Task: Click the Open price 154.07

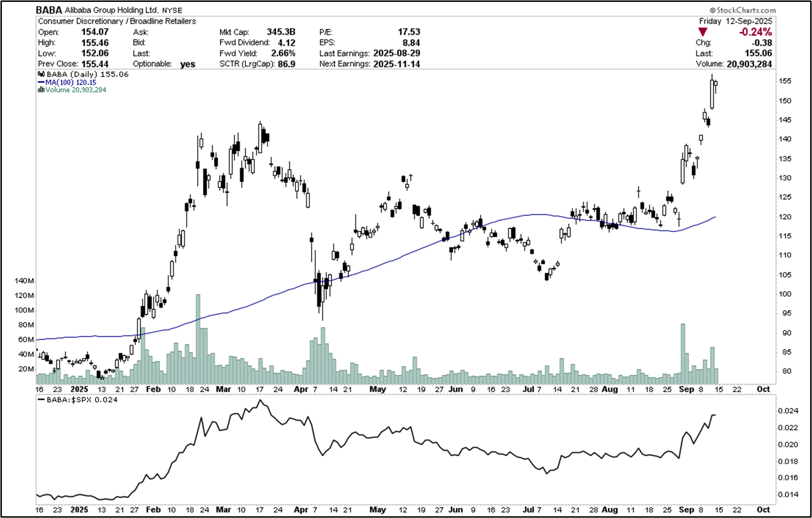Action: click(x=95, y=32)
